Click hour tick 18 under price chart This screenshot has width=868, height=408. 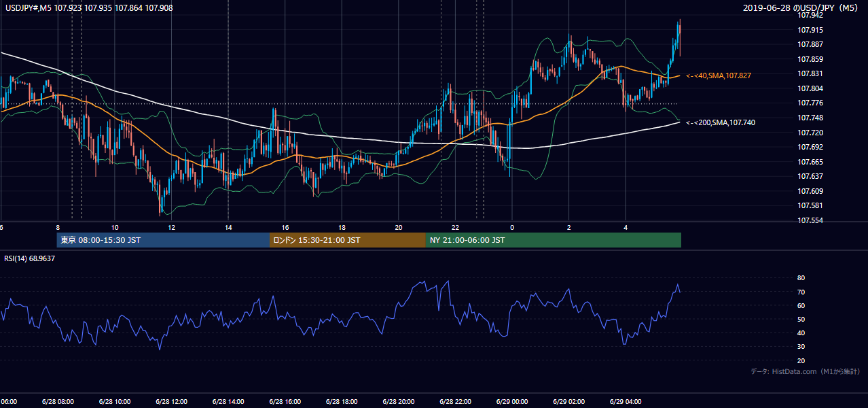tap(342, 227)
